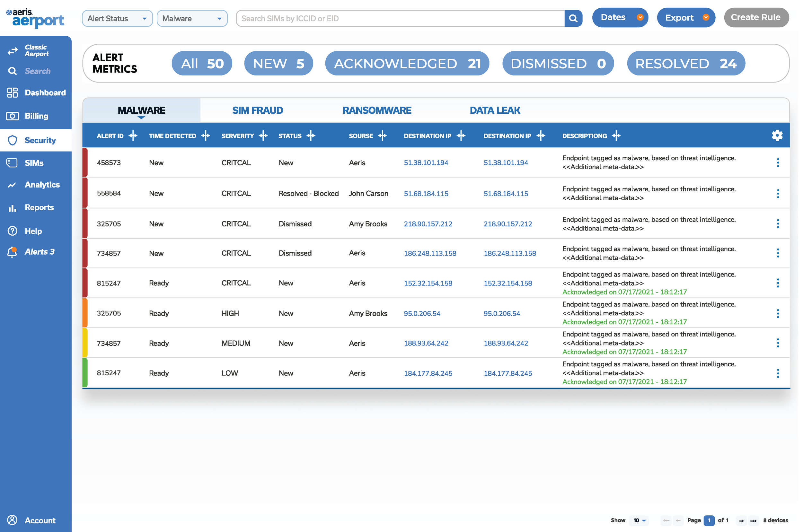
Task: Select alert ID cell 458573
Action: (x=109, y=162)
